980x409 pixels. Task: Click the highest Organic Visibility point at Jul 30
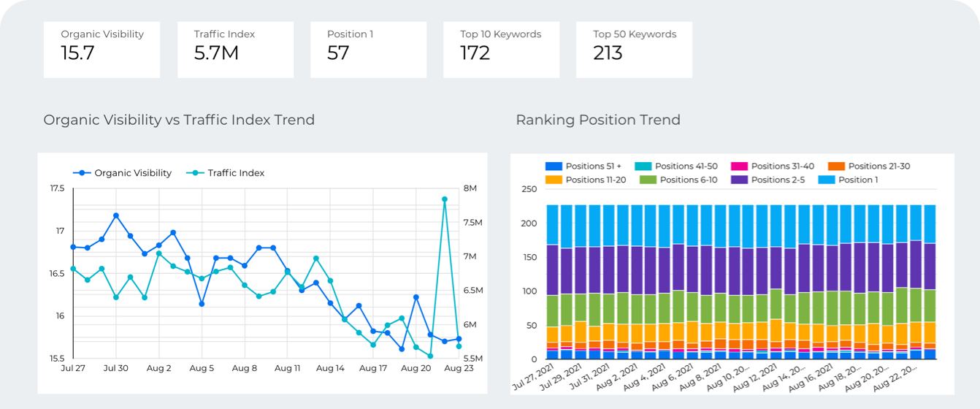pos(115,216)
